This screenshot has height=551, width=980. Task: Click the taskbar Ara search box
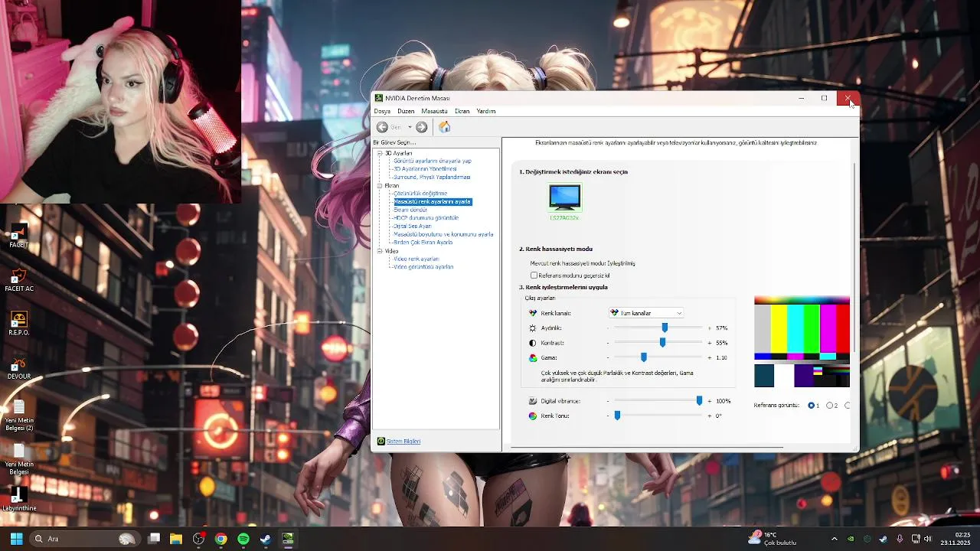coord(84,539)
